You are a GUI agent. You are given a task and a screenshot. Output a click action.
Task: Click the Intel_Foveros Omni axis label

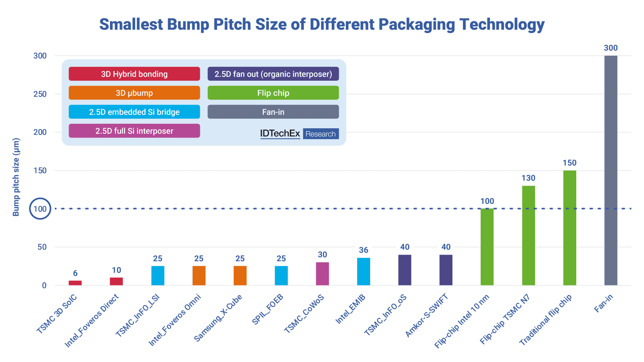tap(175, 320)
